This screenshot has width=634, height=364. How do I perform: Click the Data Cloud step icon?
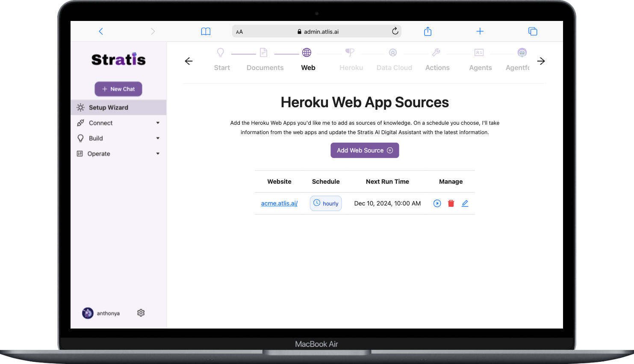(393, 53)
